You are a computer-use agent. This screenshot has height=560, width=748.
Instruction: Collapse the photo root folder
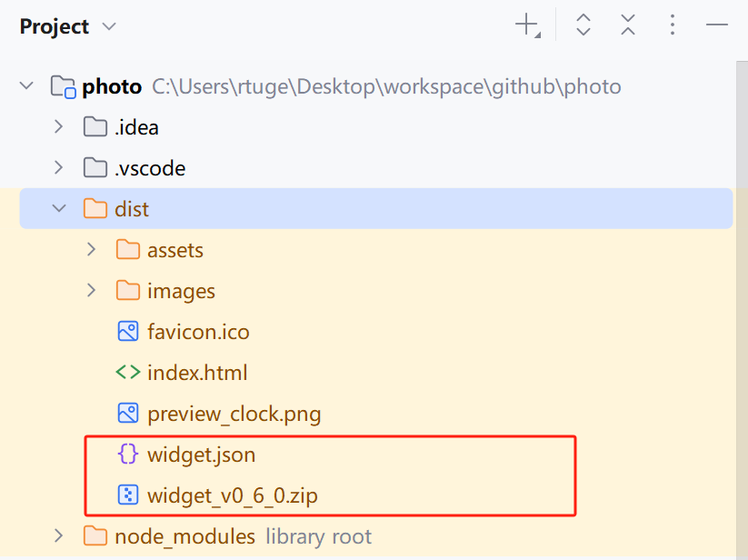click(x=26, y=86)
